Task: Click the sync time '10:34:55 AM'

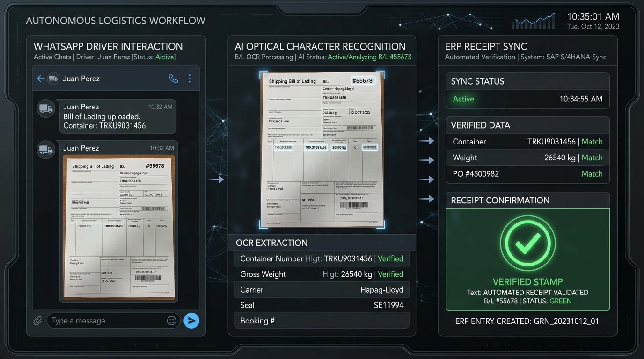Action: click(581, 99)
